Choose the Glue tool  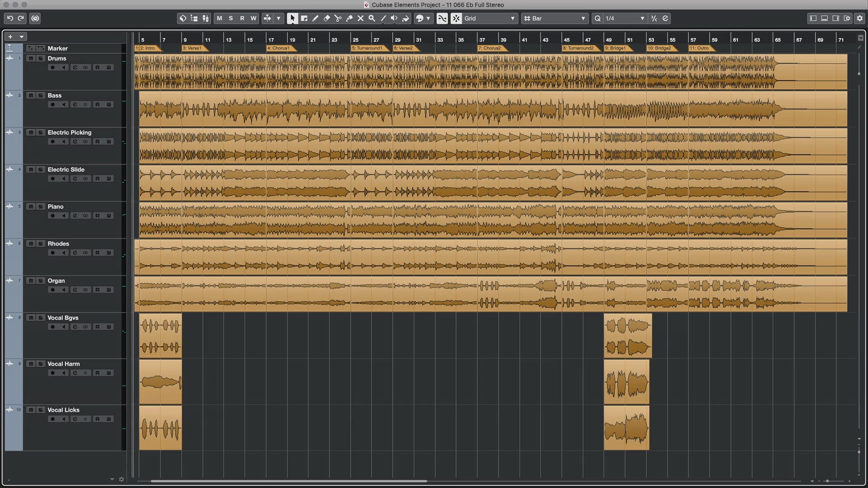[349, 19]
